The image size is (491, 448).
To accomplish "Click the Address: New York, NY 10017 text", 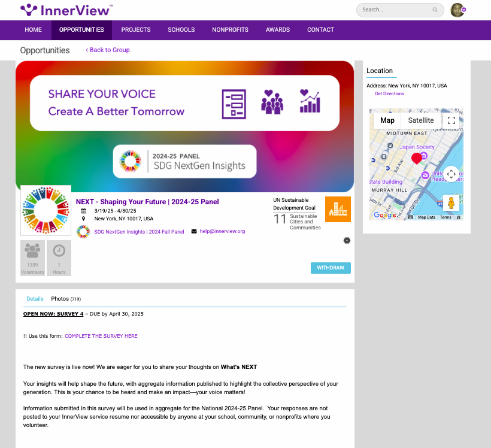I will [x=407, y=86].
